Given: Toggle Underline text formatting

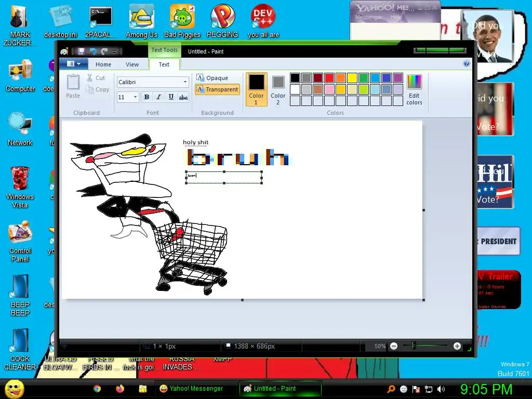Looking at the screenshot, I should 171,97.
